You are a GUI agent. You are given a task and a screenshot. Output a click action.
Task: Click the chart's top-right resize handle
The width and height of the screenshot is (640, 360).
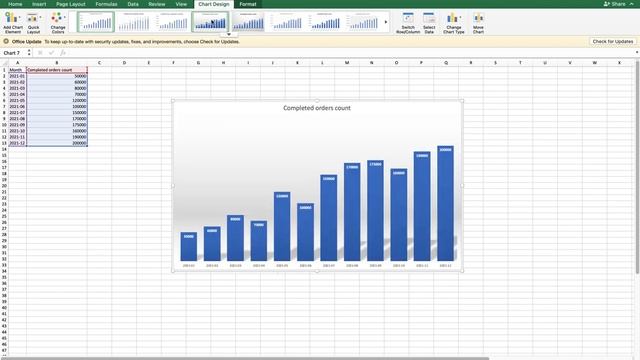[x=462, y=100]
